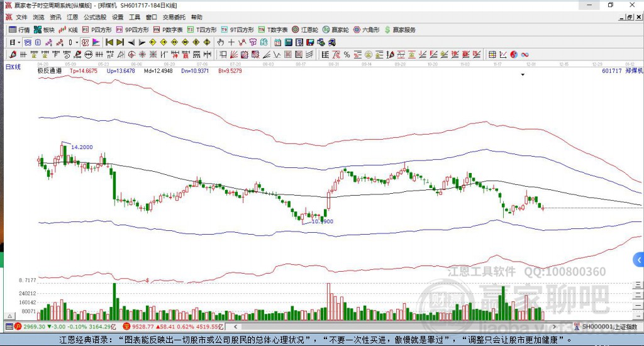
Task: Open the 9P四方形 tool
Action: pos(132,30)
